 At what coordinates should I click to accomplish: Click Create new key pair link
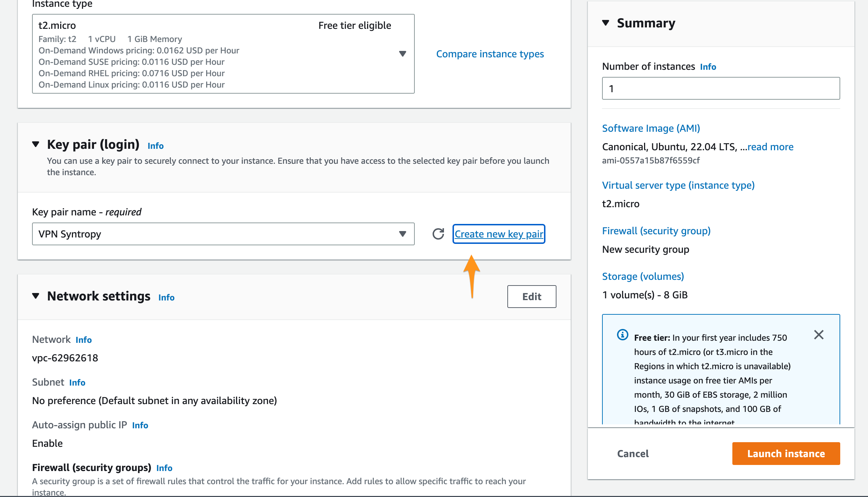[x=499, y=234]
